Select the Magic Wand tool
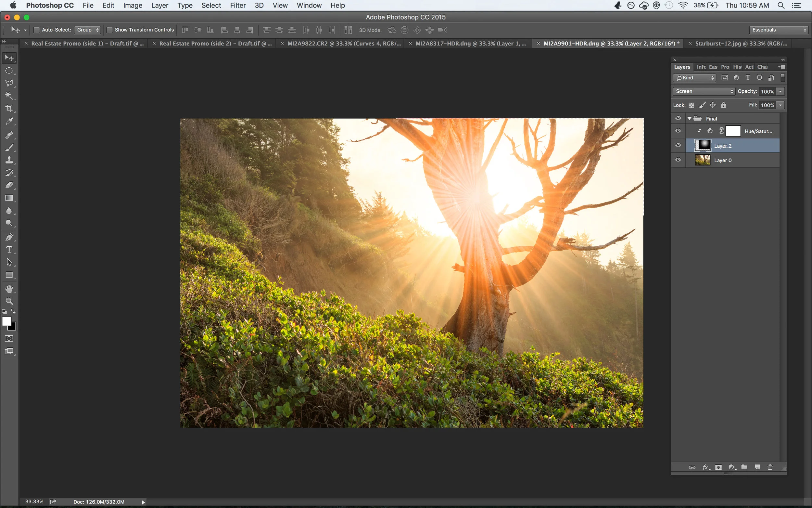This screenshot has height=508, width=812. click(x=9, y=96)
